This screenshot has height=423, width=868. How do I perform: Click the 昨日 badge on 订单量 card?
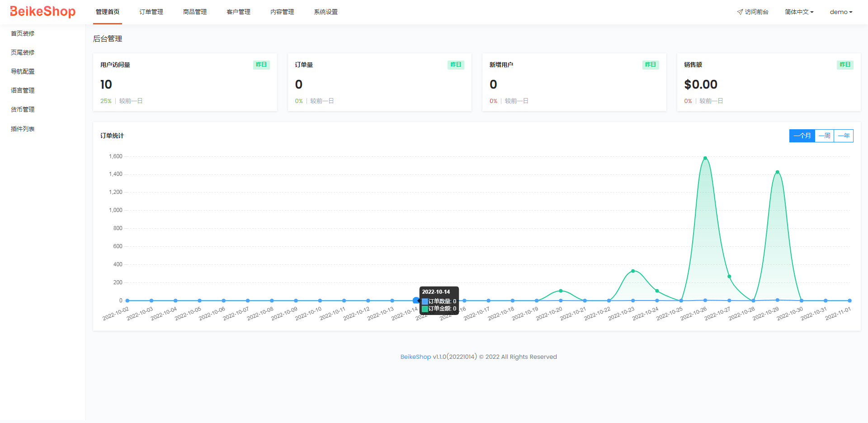(x=456, y=65)
